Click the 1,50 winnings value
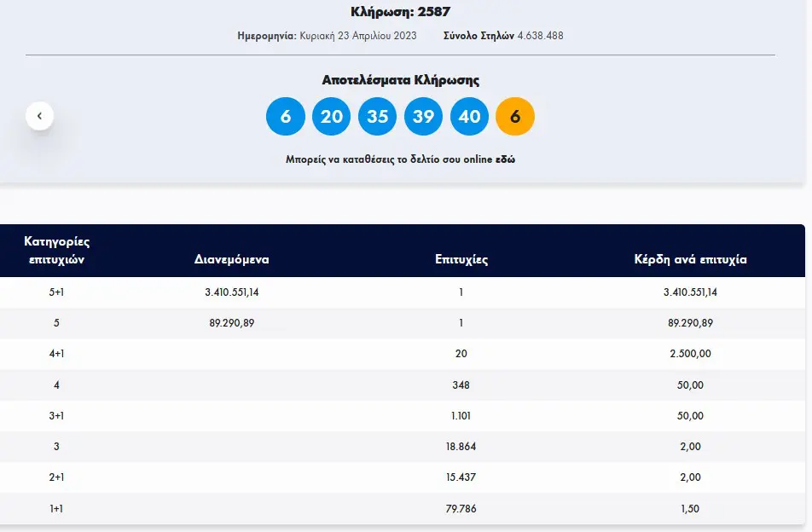This screenshot has height=532, width=812. pos(690,509)
